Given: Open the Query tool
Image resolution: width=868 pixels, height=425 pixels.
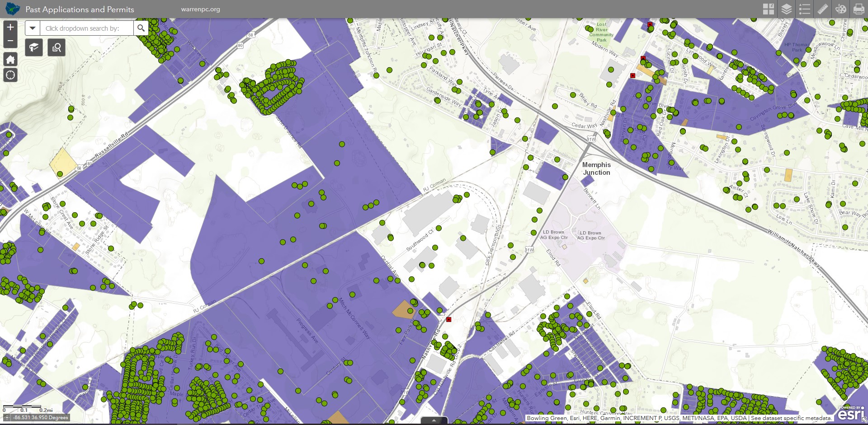Looking at the screenshot, I should click(56, 47).
